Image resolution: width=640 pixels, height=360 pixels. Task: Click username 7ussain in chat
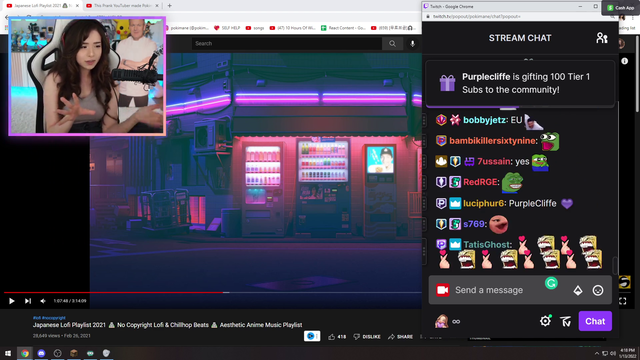[494, 162]
